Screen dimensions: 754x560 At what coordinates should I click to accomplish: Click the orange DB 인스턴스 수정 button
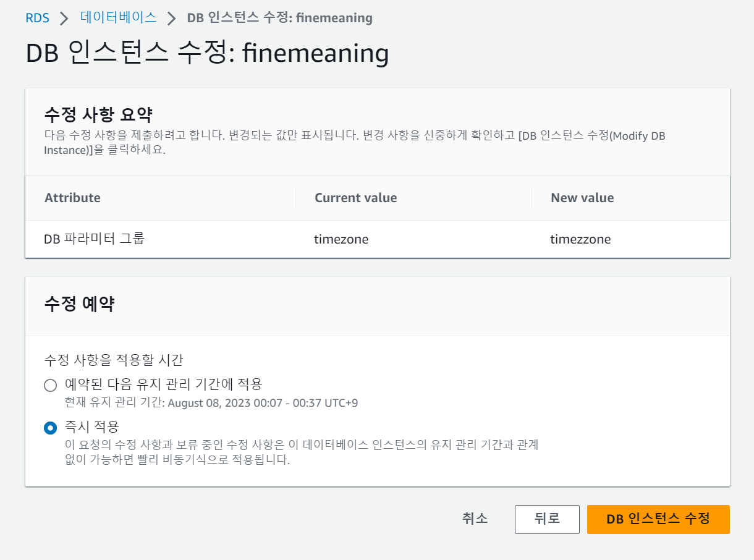pyautogui.click(x=658, y=519)
